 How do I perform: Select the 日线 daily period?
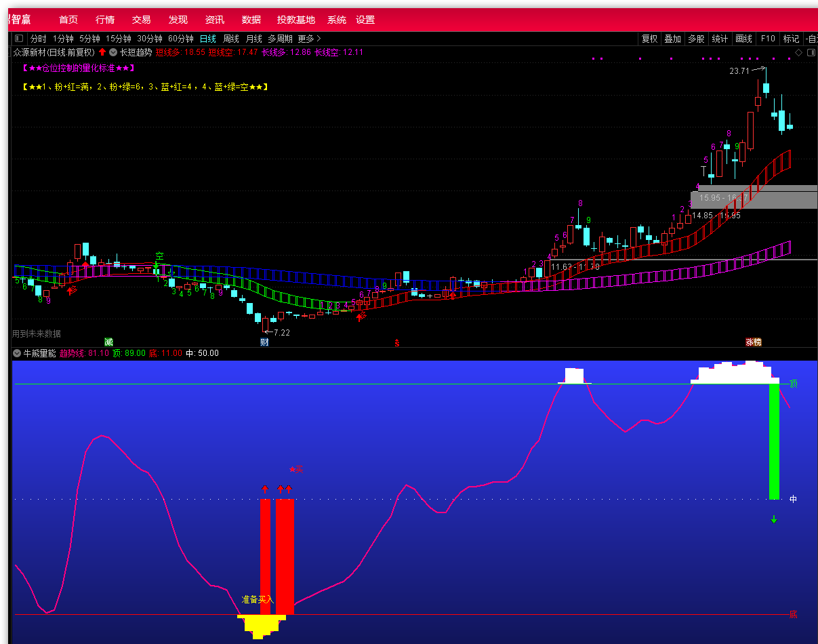click(x=208, y=39)
